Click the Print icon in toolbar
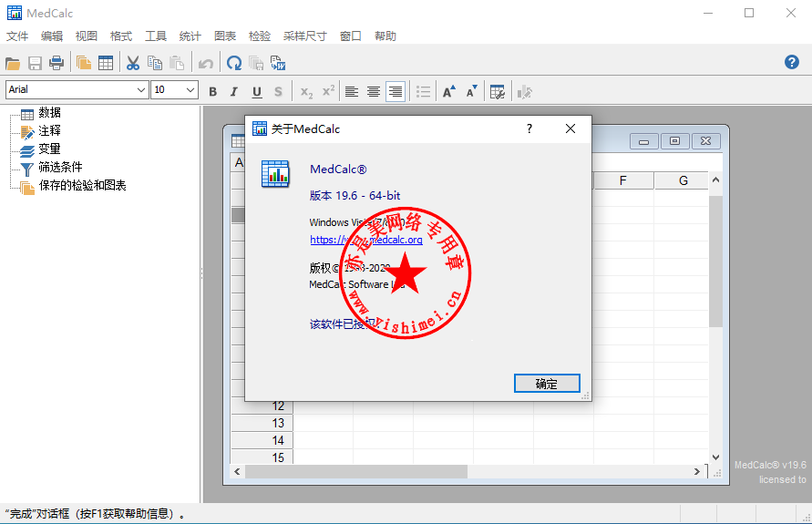 (x=57, y=63)
